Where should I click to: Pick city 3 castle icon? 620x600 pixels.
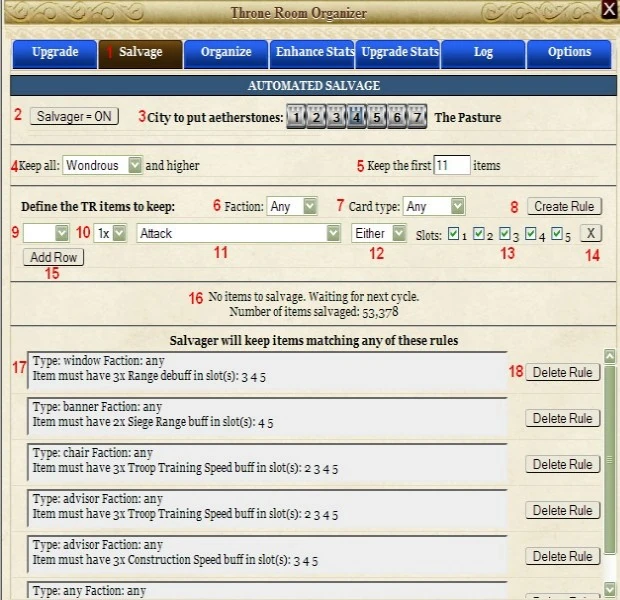336,117
